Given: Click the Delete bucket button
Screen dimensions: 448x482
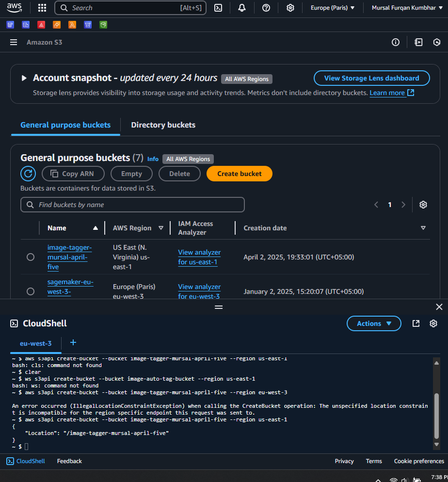Looking at the screenshot, I should 179,174.
